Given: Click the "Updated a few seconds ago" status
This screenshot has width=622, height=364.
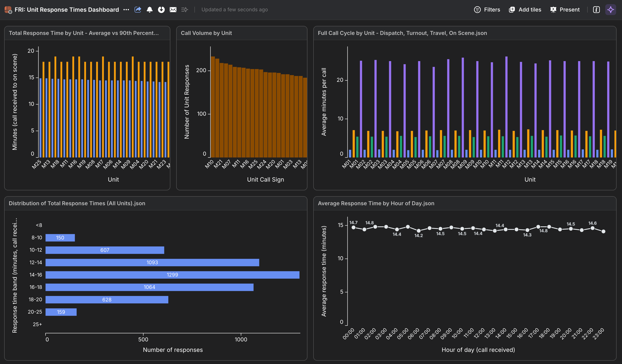Looking at the screenshot, I should (x=234, y=10).
